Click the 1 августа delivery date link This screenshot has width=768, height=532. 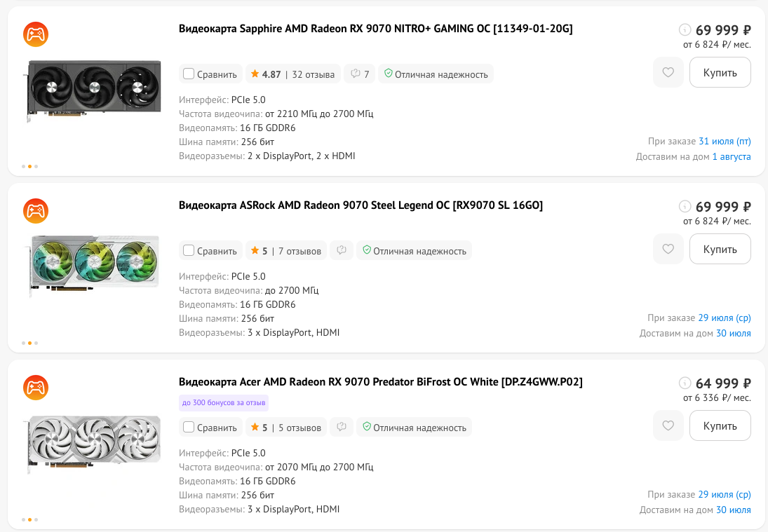coord(732,156)
